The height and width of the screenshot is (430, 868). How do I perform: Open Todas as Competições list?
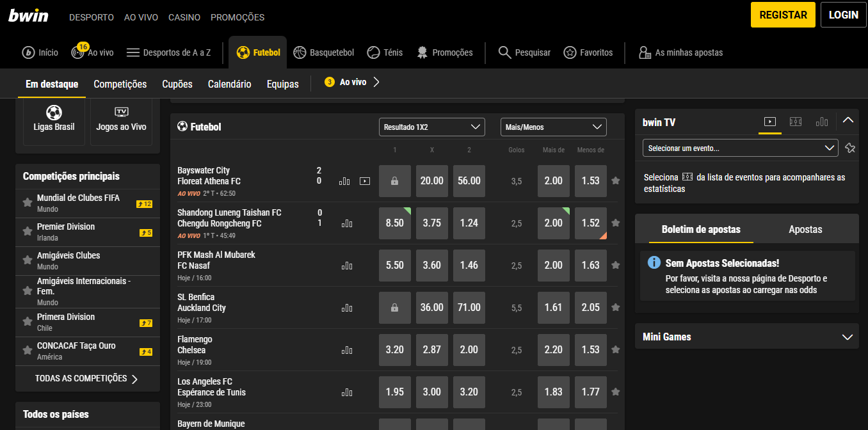click(86, 379)
